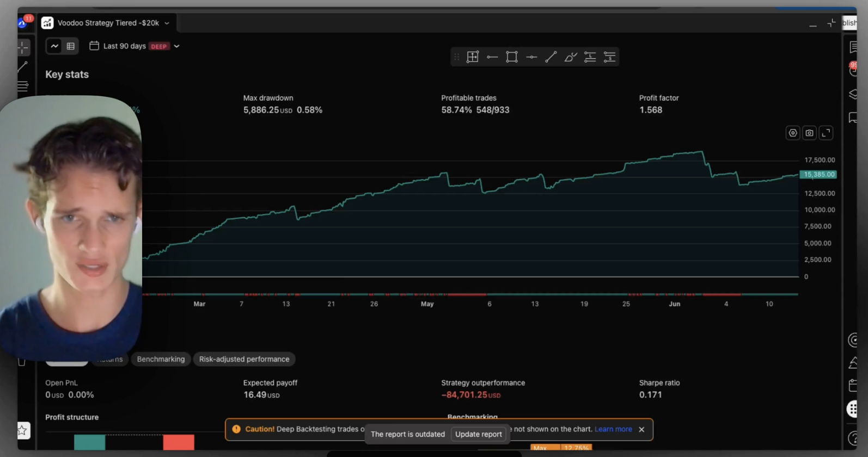
Task: Expand equity chart to fullscreen
Action: click(x=826, y=133)
